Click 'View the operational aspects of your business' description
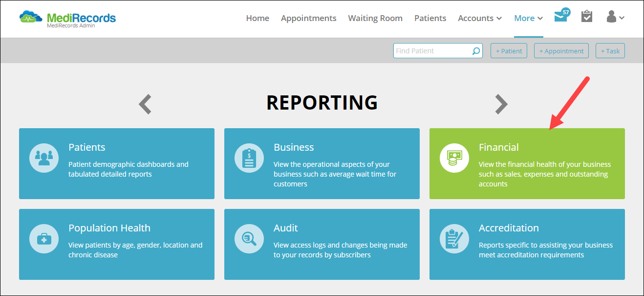Screen dimensions: 644x296 click(335, 174)
